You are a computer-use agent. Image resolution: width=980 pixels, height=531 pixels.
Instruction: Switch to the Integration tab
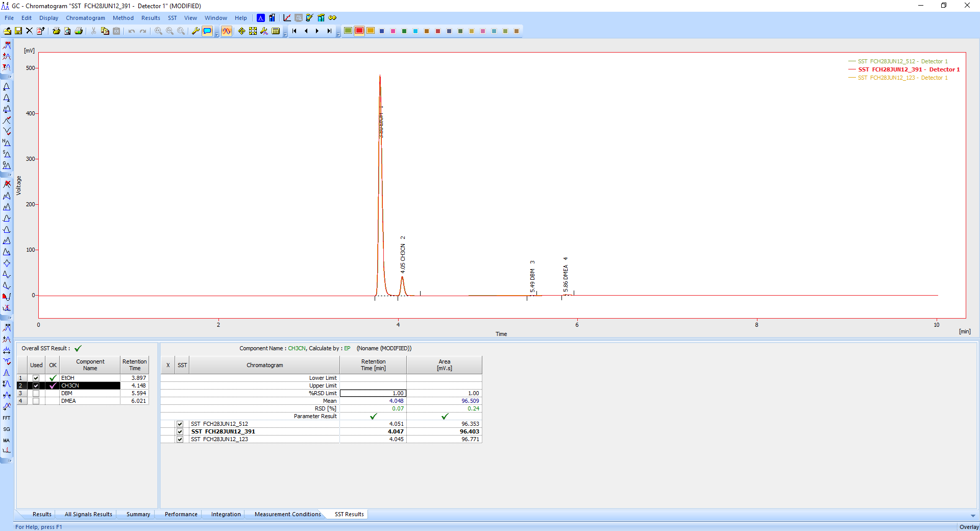click(x=226, y=514)
